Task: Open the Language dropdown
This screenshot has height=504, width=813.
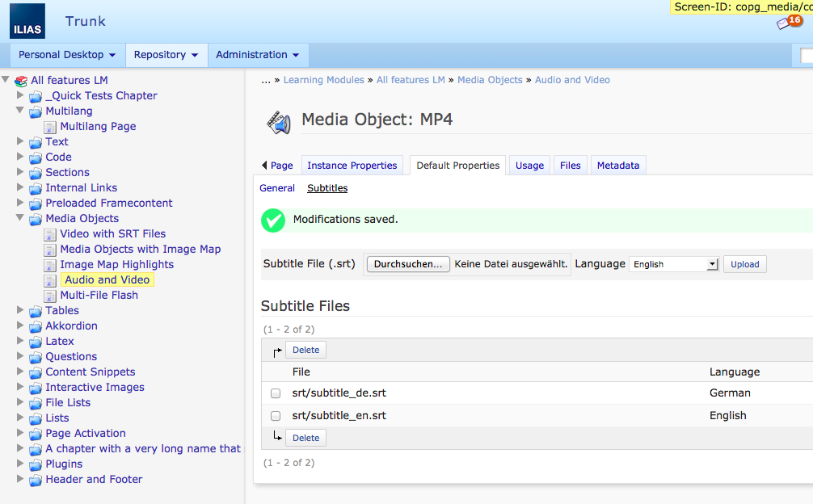Action: [x=674, y=264]
